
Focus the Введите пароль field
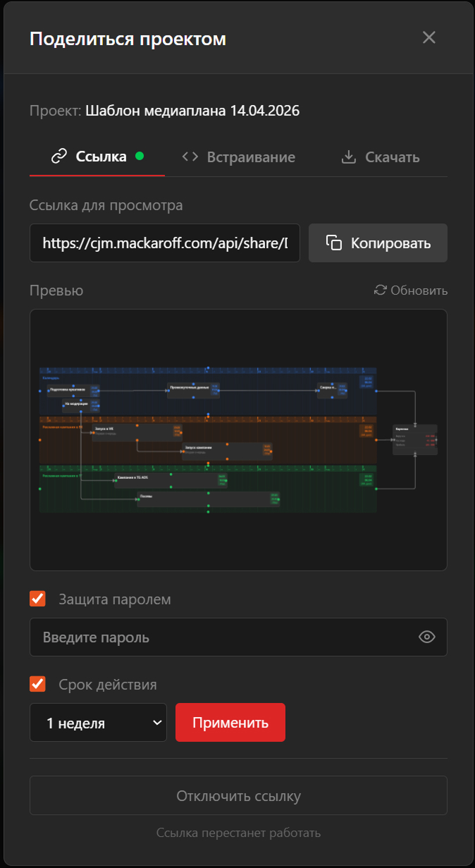point(238,637)
